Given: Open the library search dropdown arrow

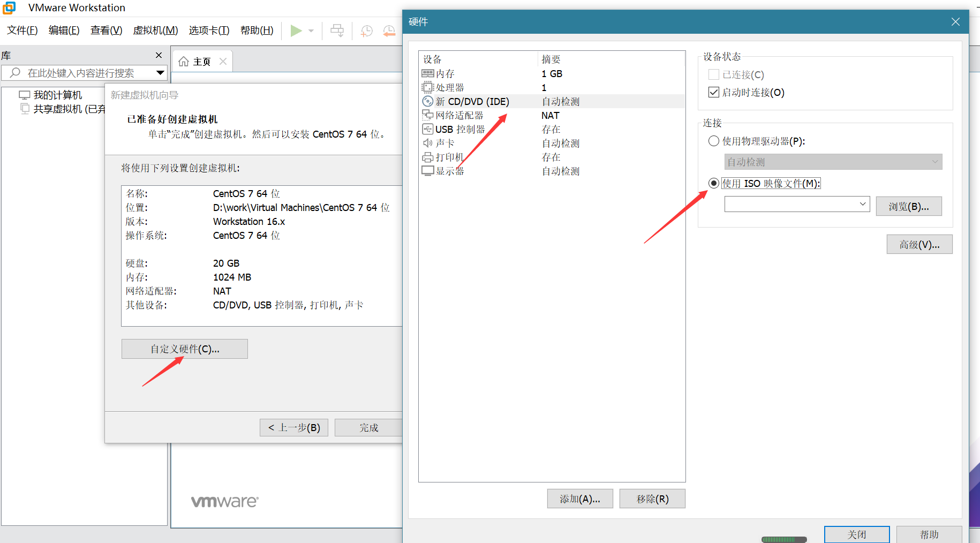Looking at the screenshot, I should [x=160, y=72].
